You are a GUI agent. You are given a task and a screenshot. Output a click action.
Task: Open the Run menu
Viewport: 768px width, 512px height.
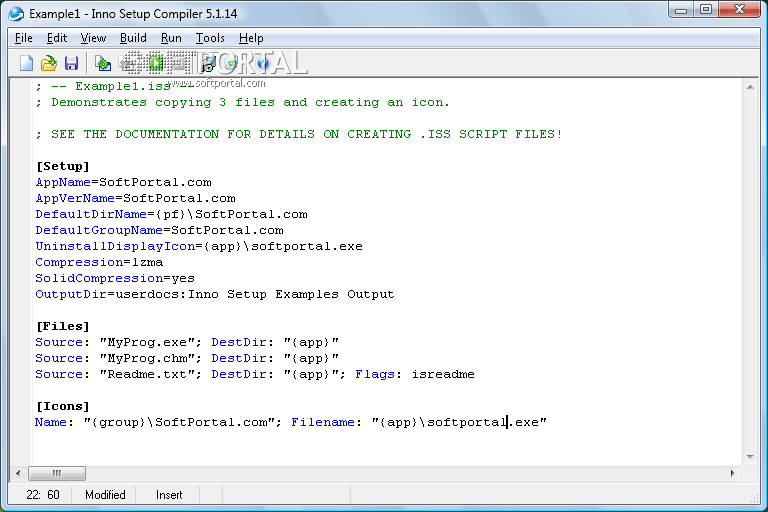[171, 38]
